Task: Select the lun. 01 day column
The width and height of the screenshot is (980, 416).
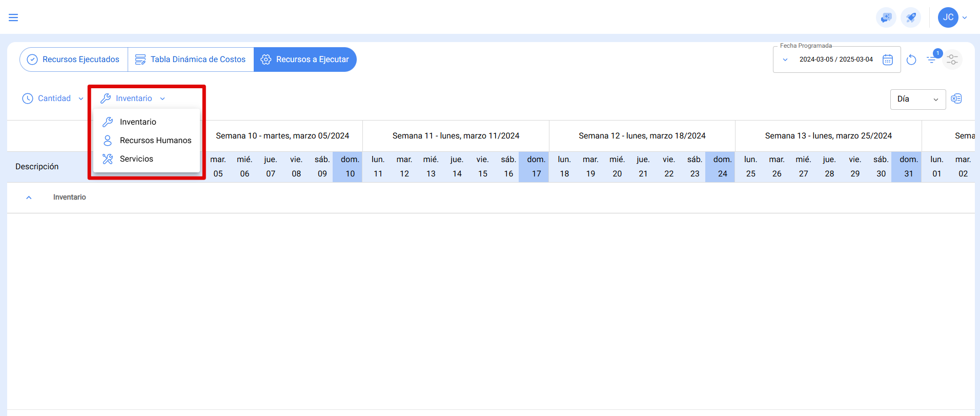Action: [x=937, y=167]
